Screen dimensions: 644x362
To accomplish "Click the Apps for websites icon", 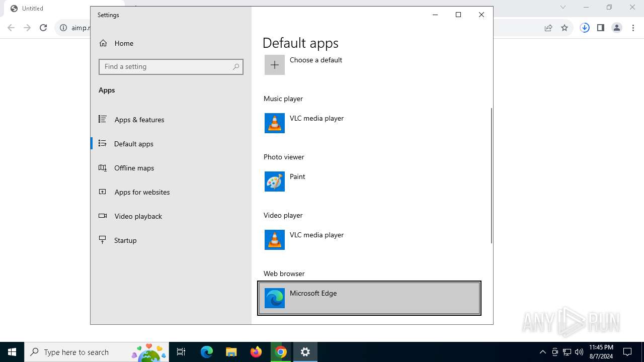I will (103, 192).
